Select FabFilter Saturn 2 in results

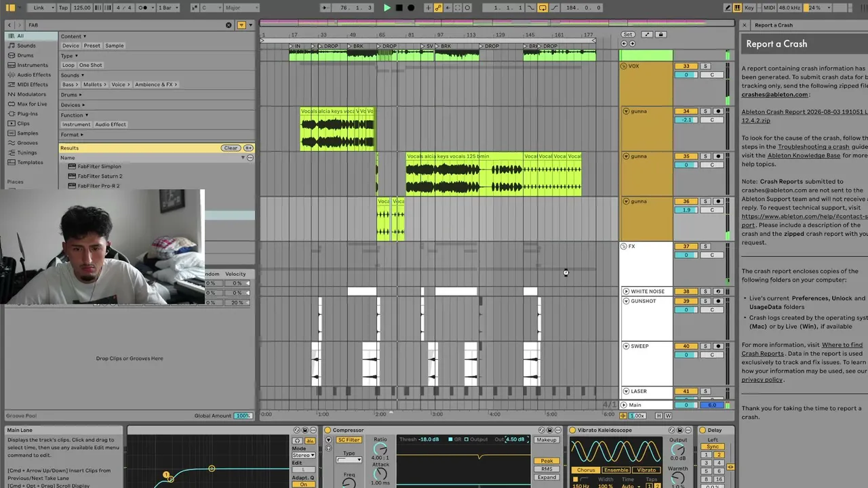100,176
